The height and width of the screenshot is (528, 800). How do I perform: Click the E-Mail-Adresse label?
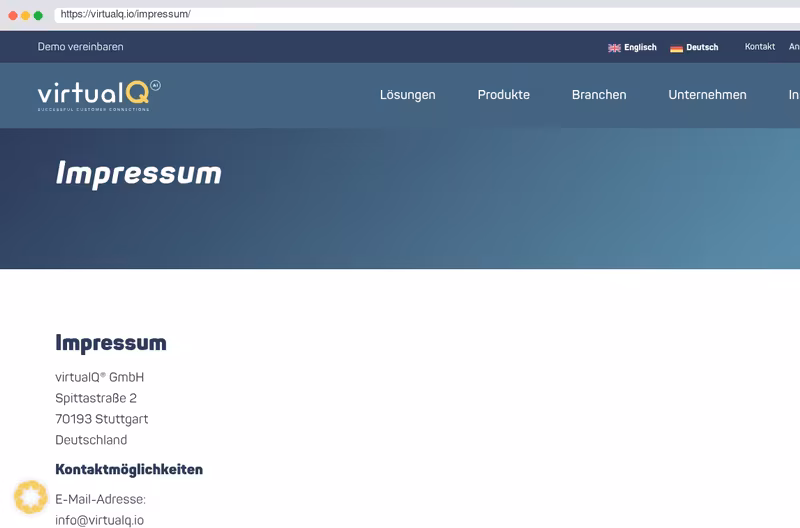point(101,499)
